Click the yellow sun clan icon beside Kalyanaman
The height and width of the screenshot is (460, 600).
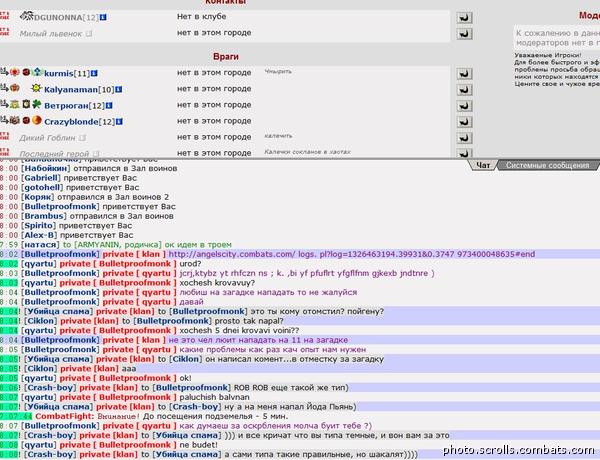(36, 88)
